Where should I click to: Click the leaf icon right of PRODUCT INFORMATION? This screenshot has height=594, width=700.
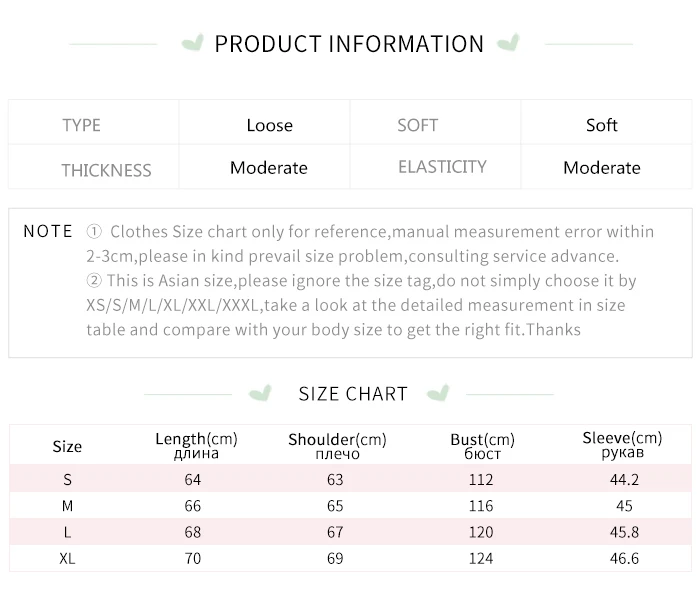(x=508, y=44)
